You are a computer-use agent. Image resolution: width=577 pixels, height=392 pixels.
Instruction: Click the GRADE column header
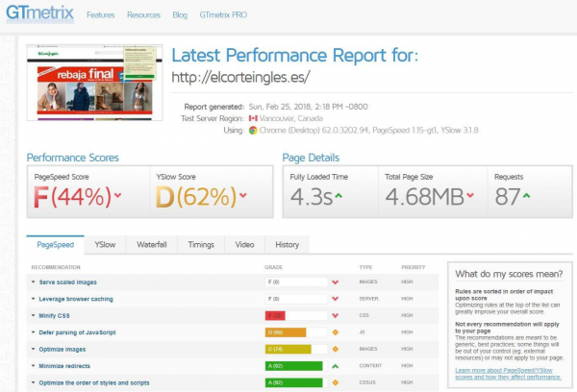coord(273,267)
